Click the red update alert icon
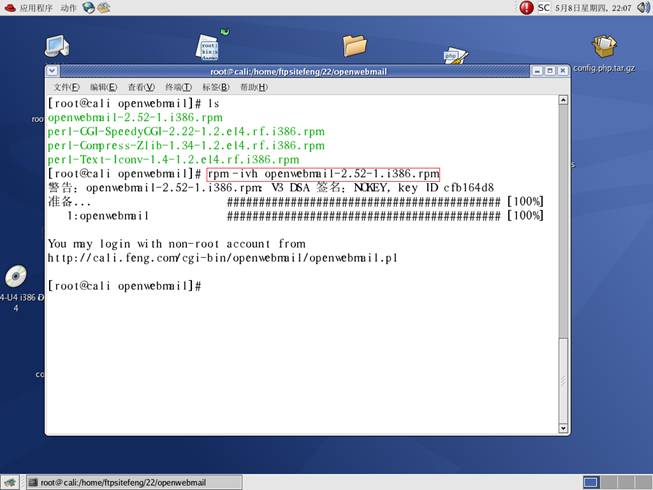653x490 pixels. point(526,8)
